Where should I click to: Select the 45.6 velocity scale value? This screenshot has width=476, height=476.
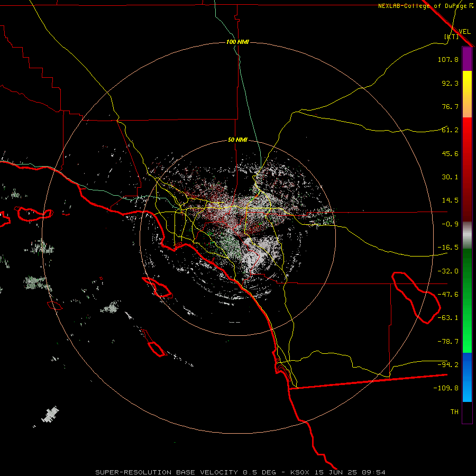click(x=450, y=153)
